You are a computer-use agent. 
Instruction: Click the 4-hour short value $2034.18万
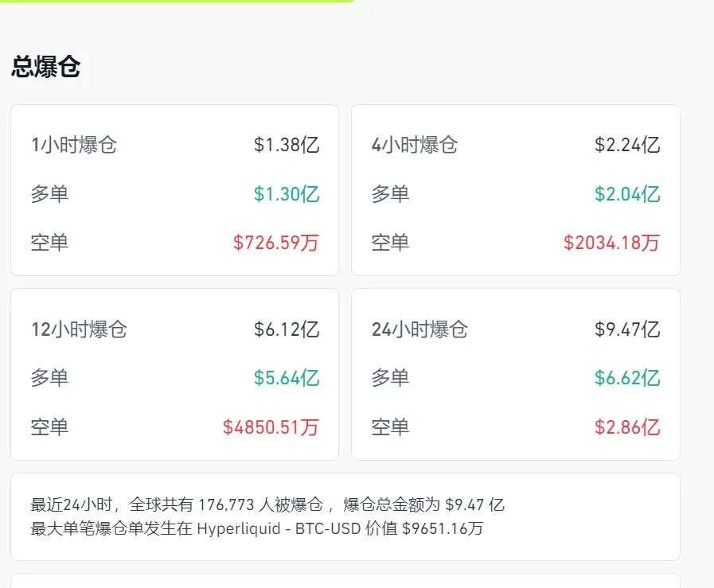611,243
